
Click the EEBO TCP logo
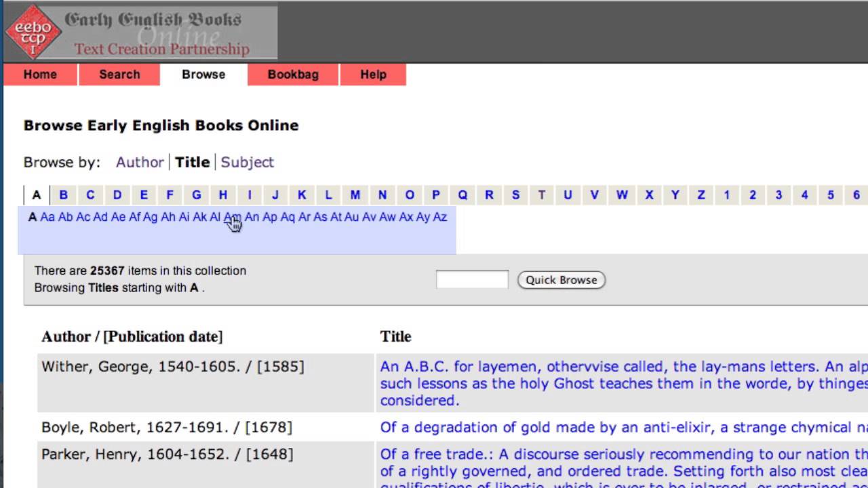(x=33, y=31)
